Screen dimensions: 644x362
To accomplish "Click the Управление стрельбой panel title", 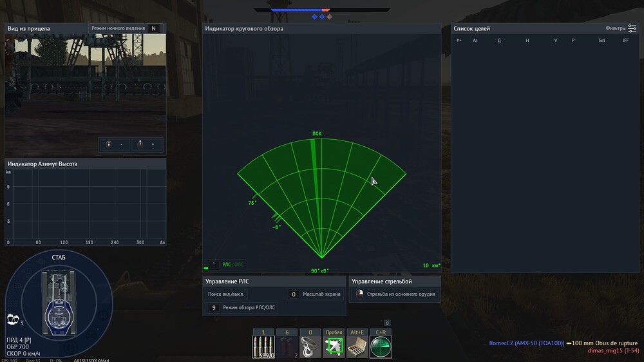I will 381,281.
